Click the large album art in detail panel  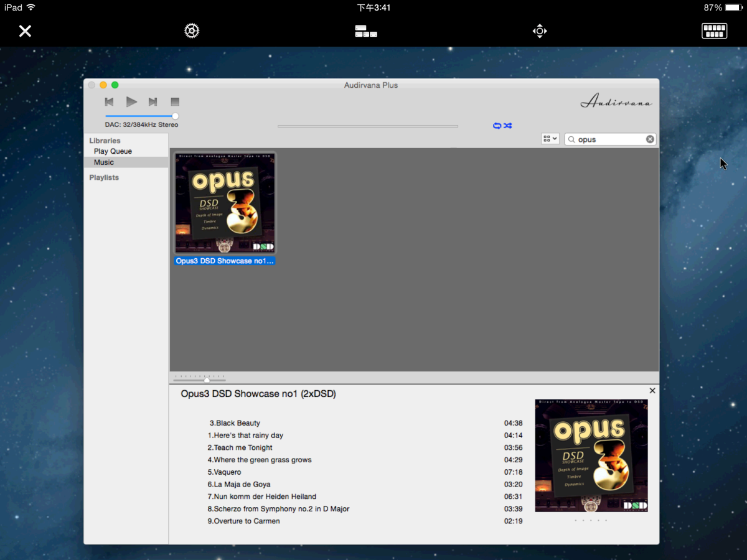pos(591,455)
